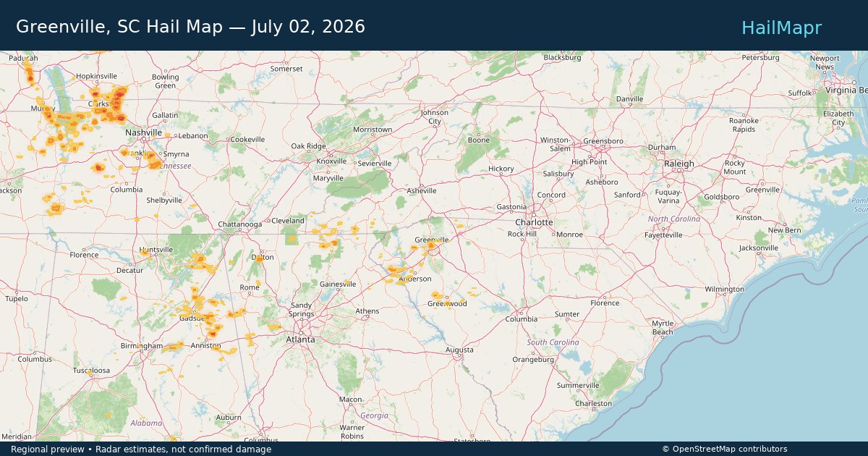This screenshot has width=868, height=456.
Task: Click the Bowling Green label
Action: pos(165,82)
